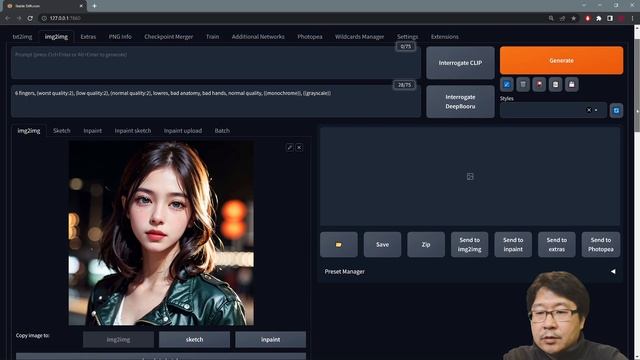The image size is (640, 360).
Task: Click Send to inpaint button
Action: [513, 244]
